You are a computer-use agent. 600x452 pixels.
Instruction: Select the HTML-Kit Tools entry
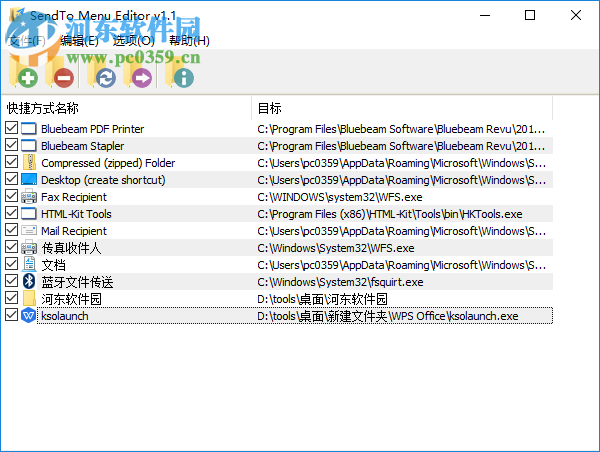coord(76,214)
